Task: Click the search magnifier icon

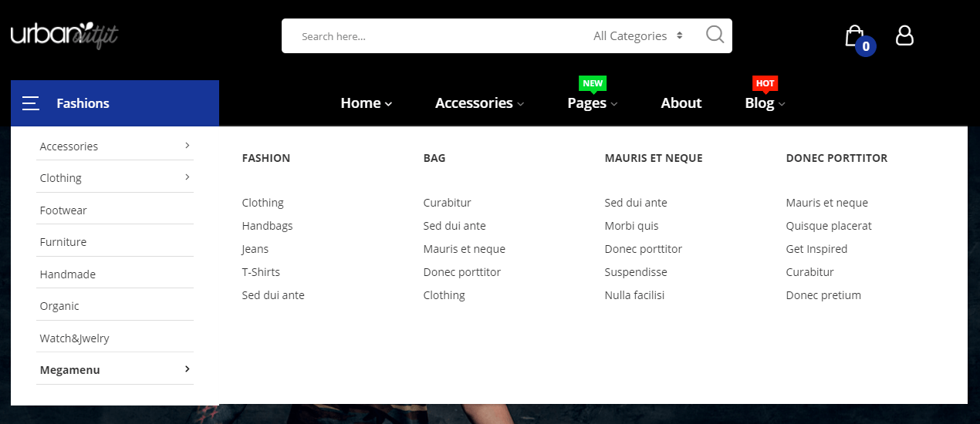Action: point(715,35)
